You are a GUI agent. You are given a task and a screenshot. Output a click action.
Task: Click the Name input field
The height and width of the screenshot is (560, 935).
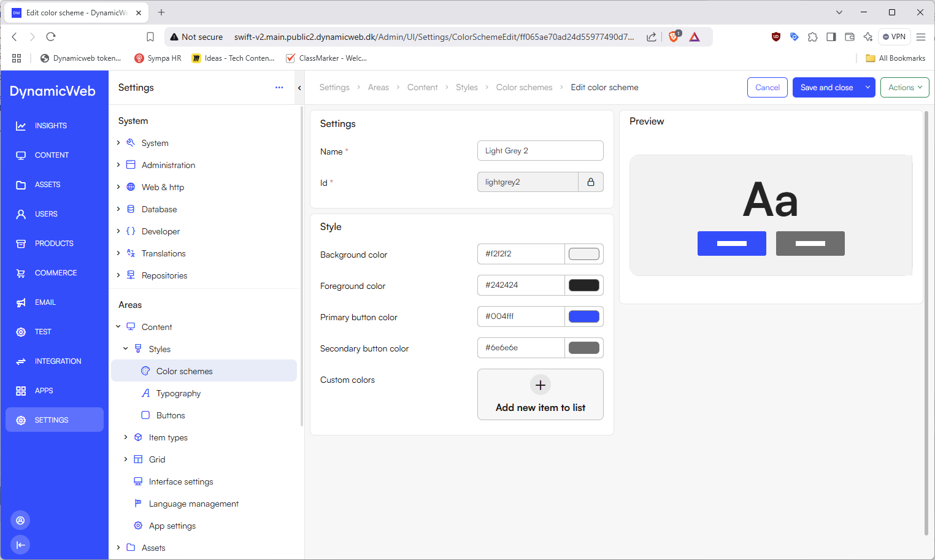click(540, 151)
